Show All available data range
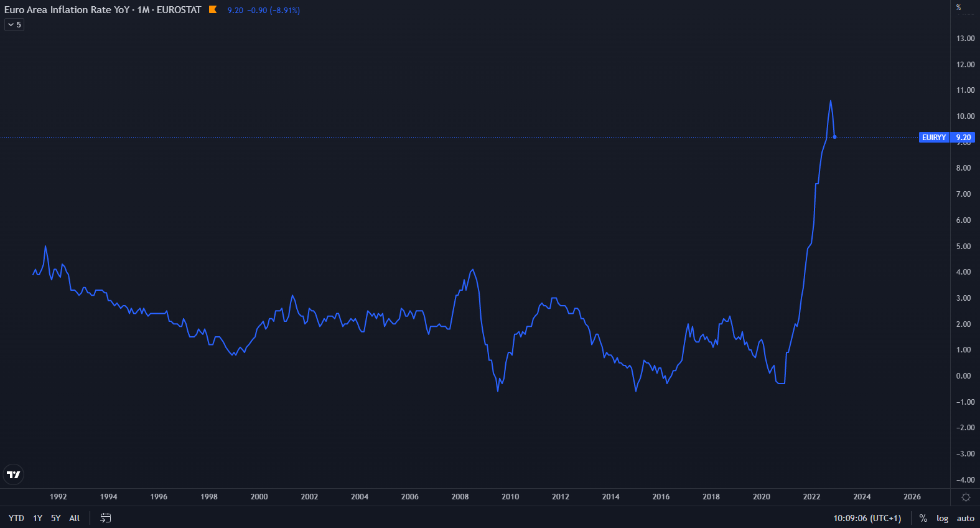980x528 pixels. click(74, 518)
